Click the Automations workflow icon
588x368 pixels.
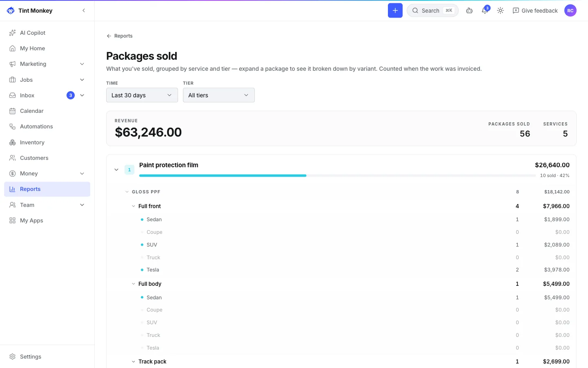pyautogui.click(x=13, y=126)
